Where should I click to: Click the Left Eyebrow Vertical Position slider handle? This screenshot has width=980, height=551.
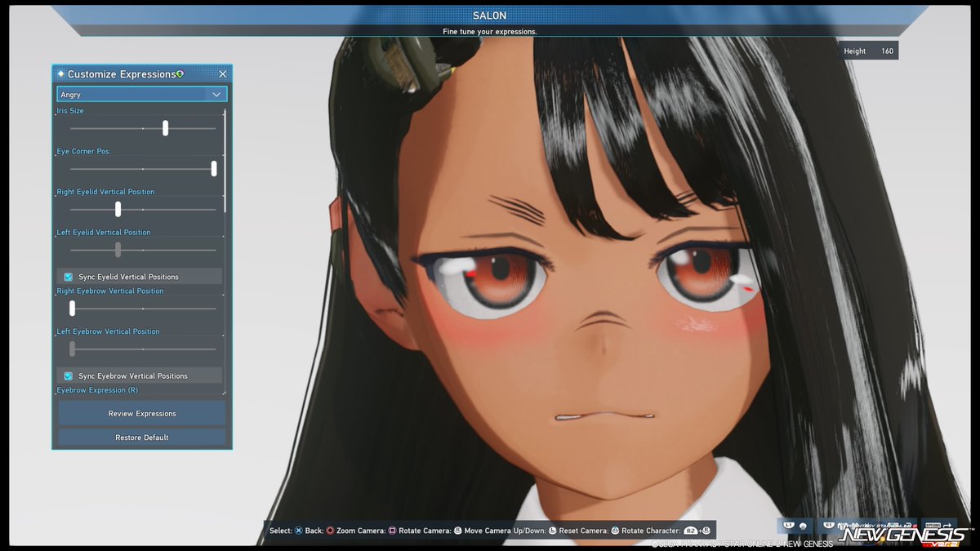(x=73, y=349)
